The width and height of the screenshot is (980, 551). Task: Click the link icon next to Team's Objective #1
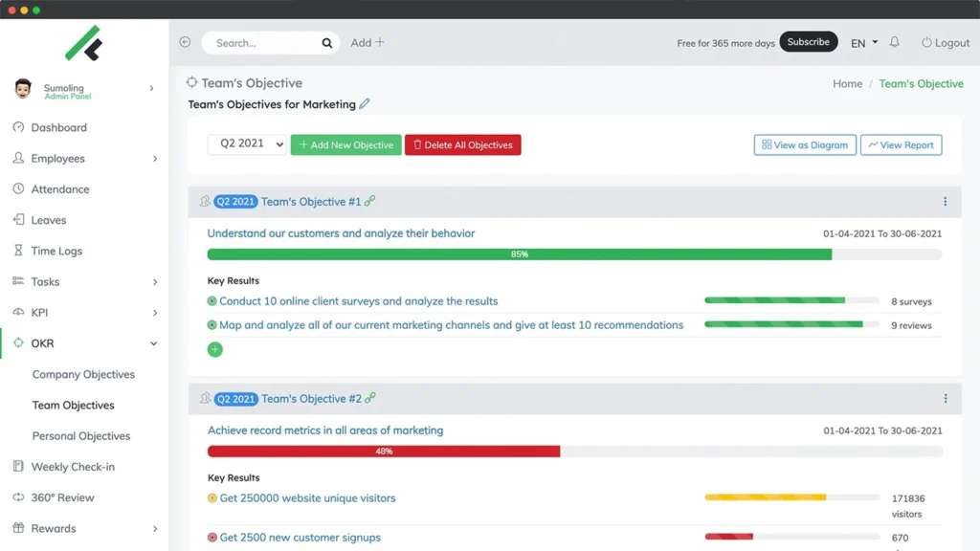(370, 202)
